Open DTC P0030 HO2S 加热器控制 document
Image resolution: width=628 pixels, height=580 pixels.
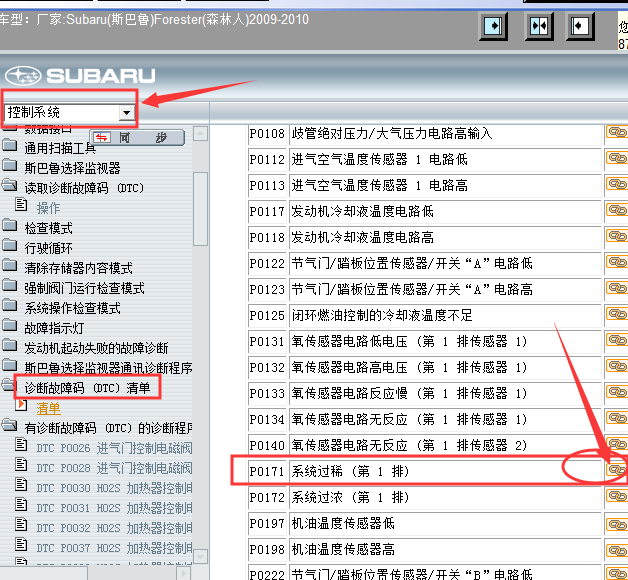coord(114,488)
